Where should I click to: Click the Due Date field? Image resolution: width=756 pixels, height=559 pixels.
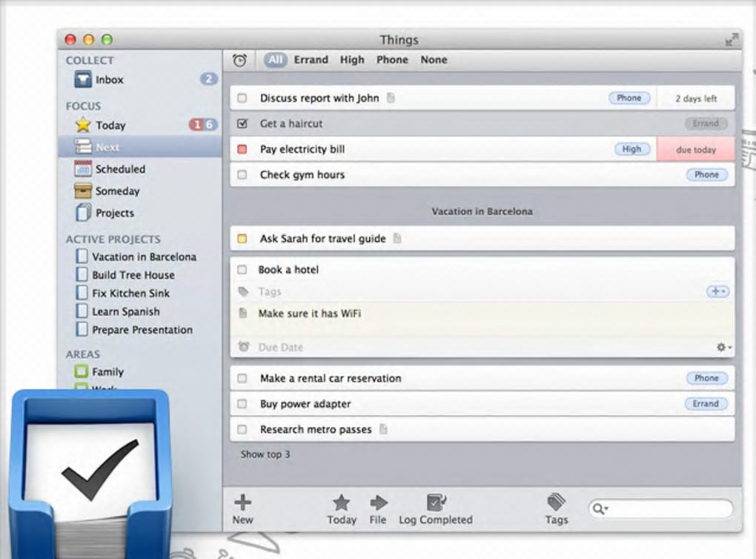pos(281,347)
